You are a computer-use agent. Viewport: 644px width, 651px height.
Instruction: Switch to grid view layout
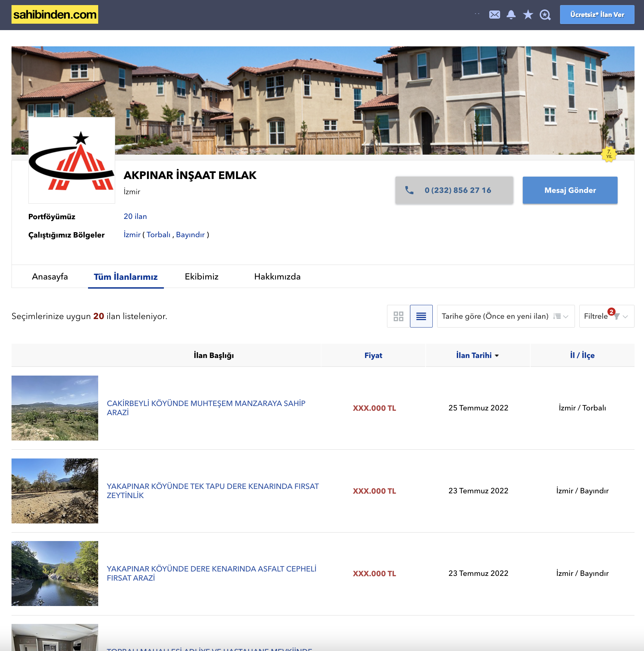pyautogui.click(x=399, y=316)
